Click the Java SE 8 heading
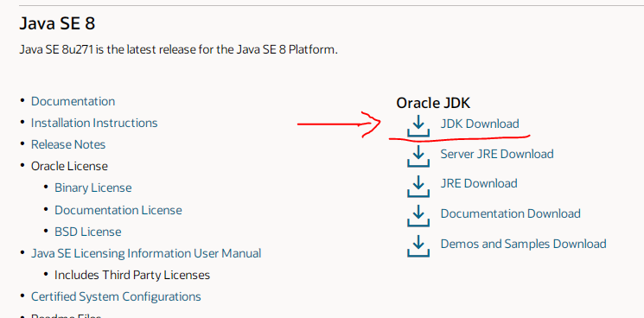This screenshot has height=318, width=644. point(57,23)
